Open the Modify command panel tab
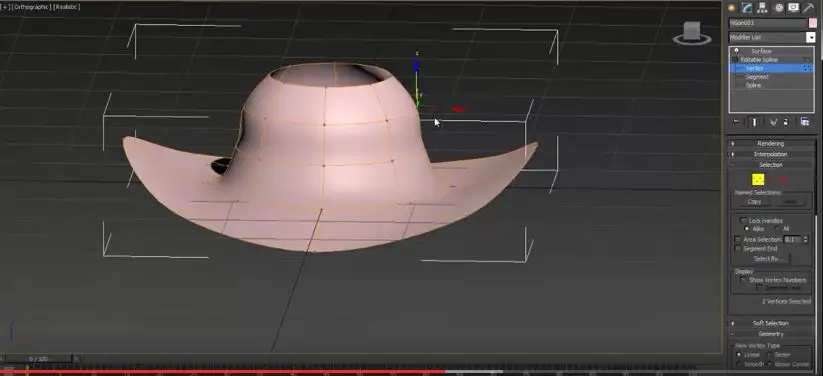The height and width of the screenshot is (376, 823). tap(746, 8)
